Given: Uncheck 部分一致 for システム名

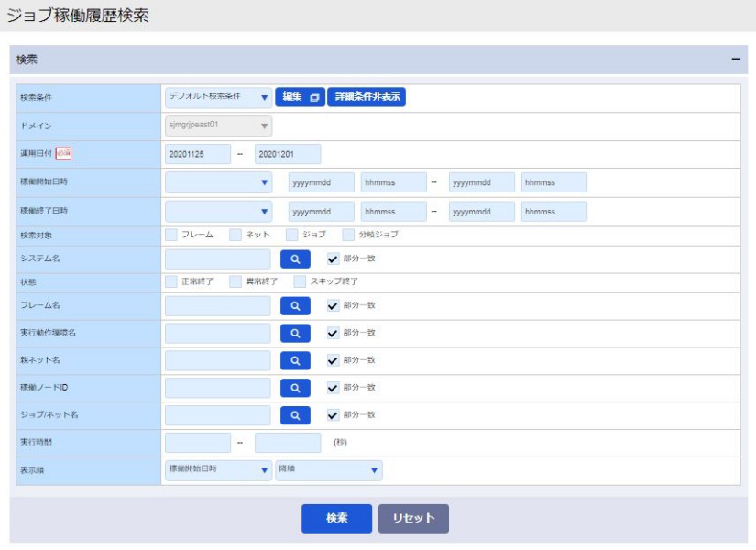Looking at the screenshot, I should (x=333, y=259).
